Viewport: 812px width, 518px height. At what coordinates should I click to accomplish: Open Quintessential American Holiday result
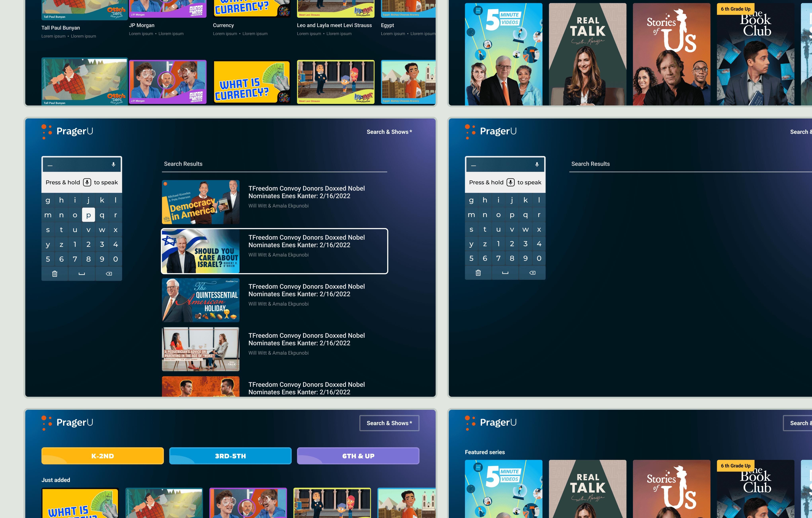(x=201, y=300)
